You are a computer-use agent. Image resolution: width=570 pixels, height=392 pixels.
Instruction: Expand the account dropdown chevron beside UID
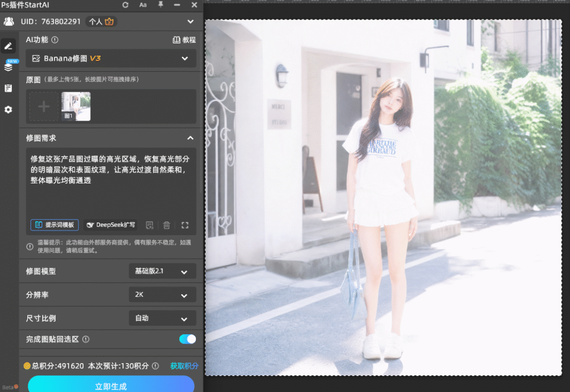pos(190,22)
